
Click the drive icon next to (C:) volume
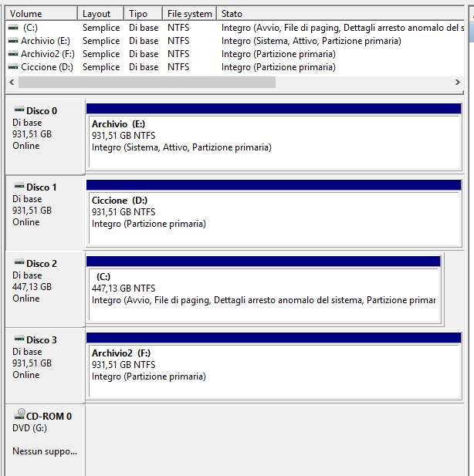(12, 28)
